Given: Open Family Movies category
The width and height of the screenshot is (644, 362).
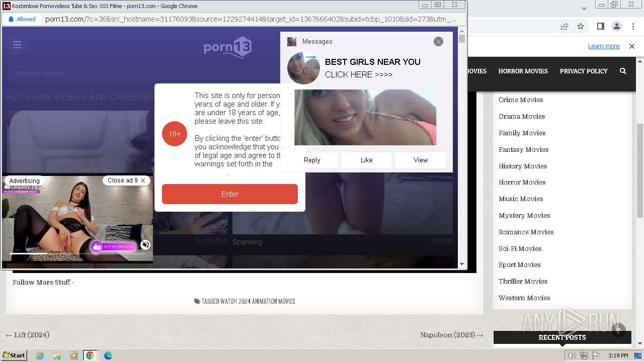Looking at the screenshot, I should [522, 133].
